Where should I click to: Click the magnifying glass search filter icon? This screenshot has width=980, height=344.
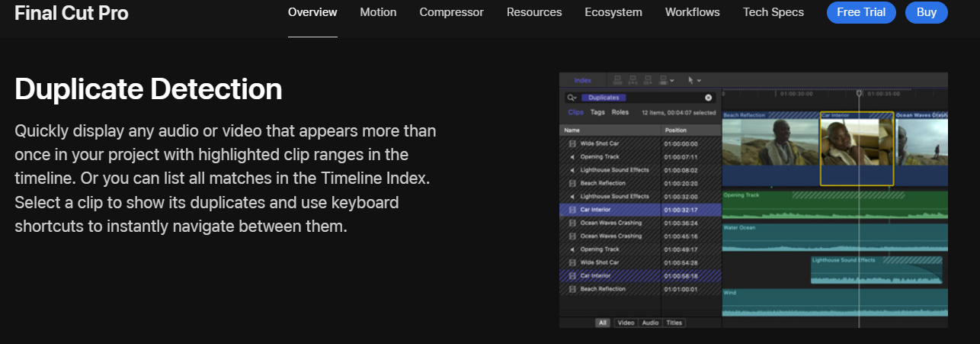click(571, 98)
